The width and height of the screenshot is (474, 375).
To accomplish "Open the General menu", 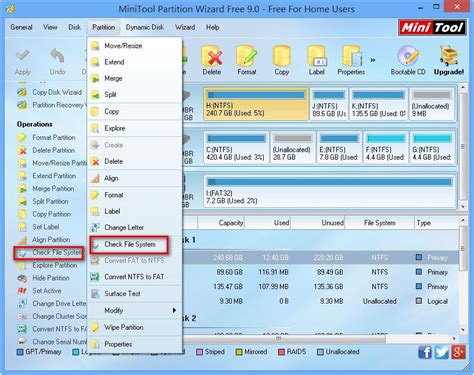I will click(21, 27).
